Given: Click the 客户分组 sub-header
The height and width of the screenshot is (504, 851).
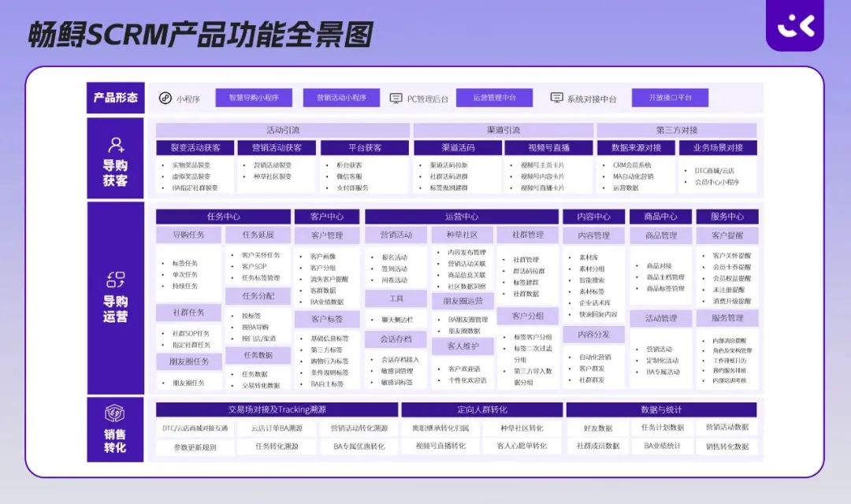Looking at the screenshot, I should 528,316.
